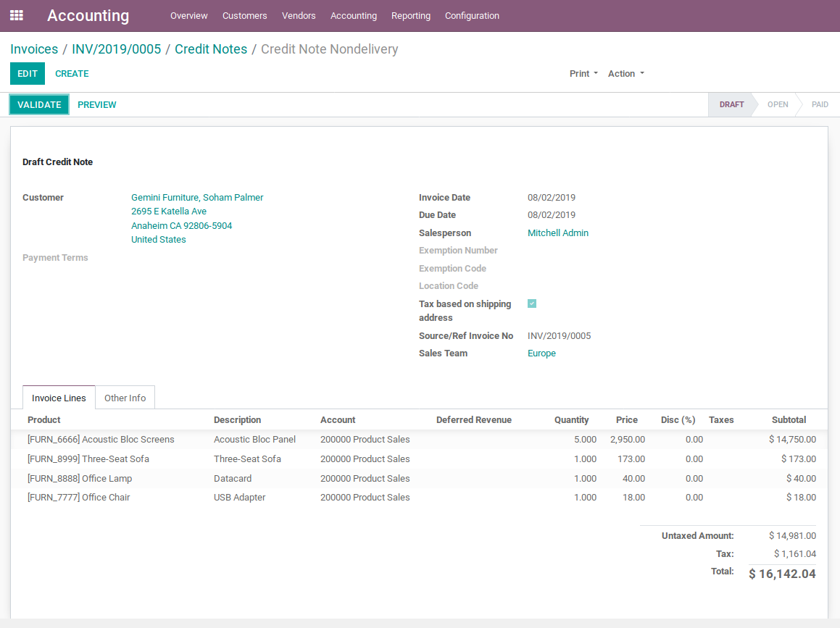The height and width of the screenshot is (628, 840).
Task: Click the Validate button
Action: point(39,105)
